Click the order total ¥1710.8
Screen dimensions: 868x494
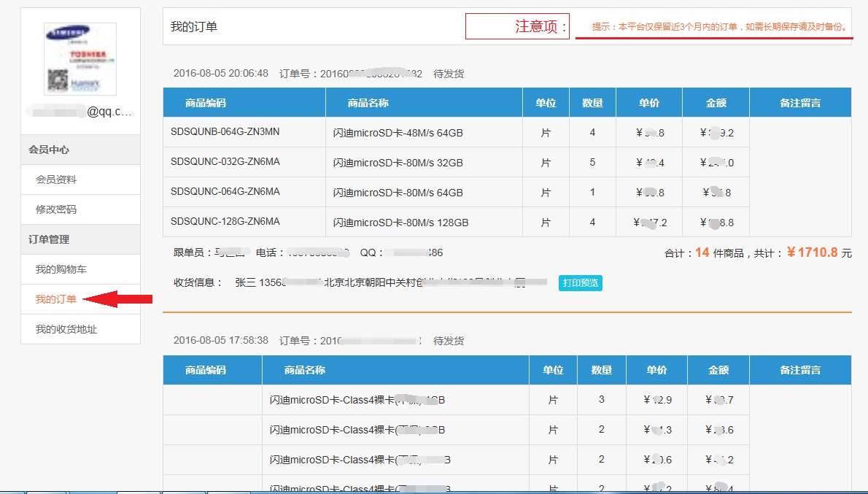[812, 252]
